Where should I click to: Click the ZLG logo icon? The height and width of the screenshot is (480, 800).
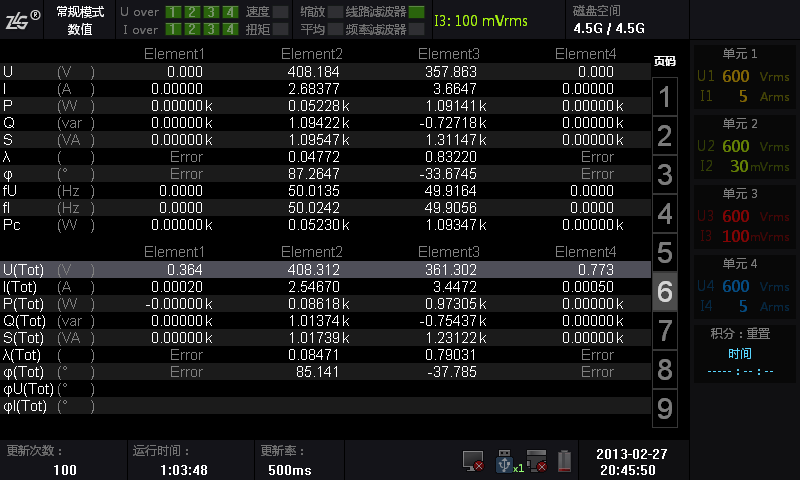click(22, 20)
